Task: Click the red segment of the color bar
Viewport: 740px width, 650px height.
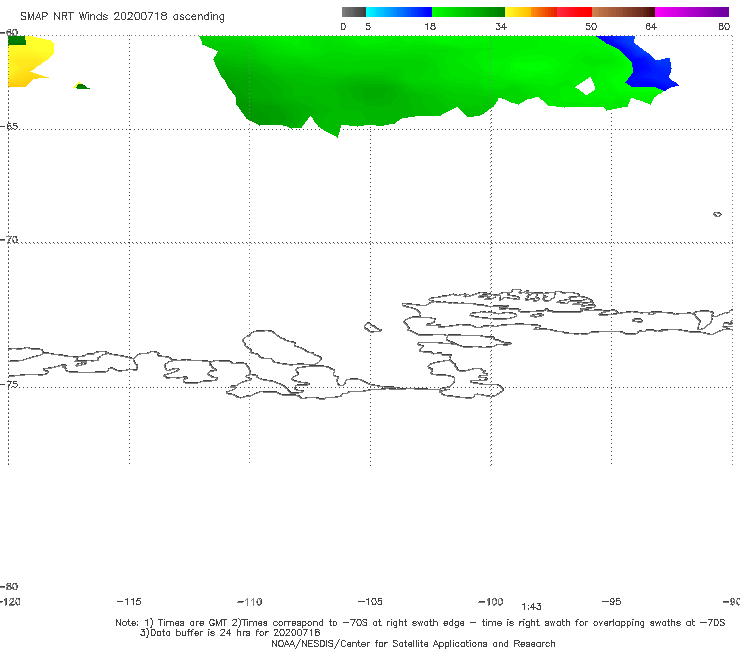Action: tap(574, 12)
